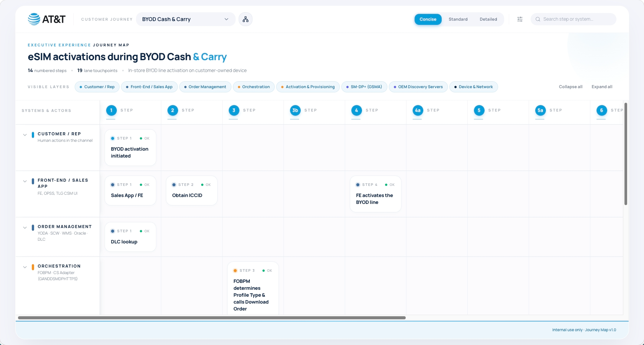Open the journey hierarchy diagram icon

coord(246,19)
